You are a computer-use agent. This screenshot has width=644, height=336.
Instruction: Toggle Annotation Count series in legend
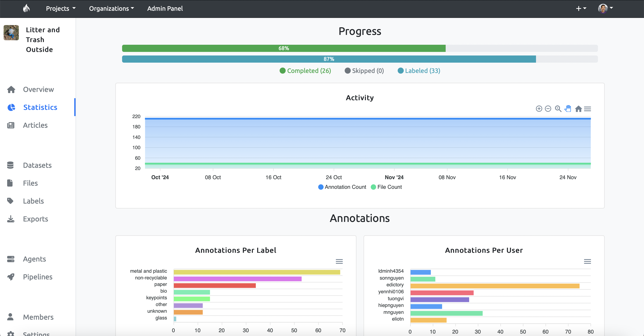coord(342,187)
